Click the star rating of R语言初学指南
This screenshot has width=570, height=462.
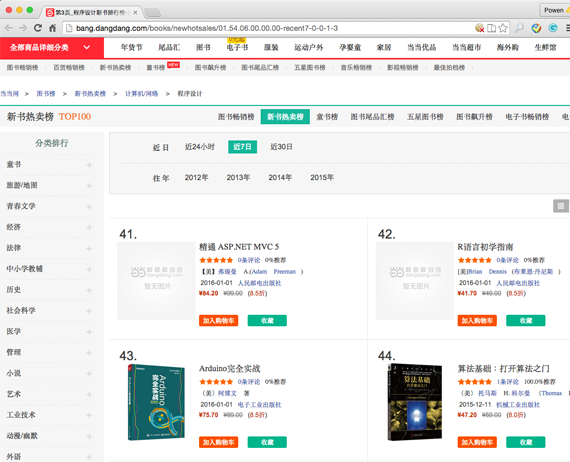[x=474, y=260]
